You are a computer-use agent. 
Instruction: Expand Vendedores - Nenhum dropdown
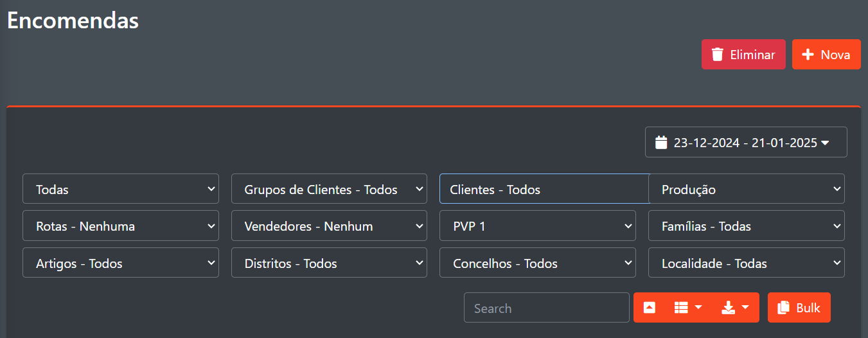point(329,226)
